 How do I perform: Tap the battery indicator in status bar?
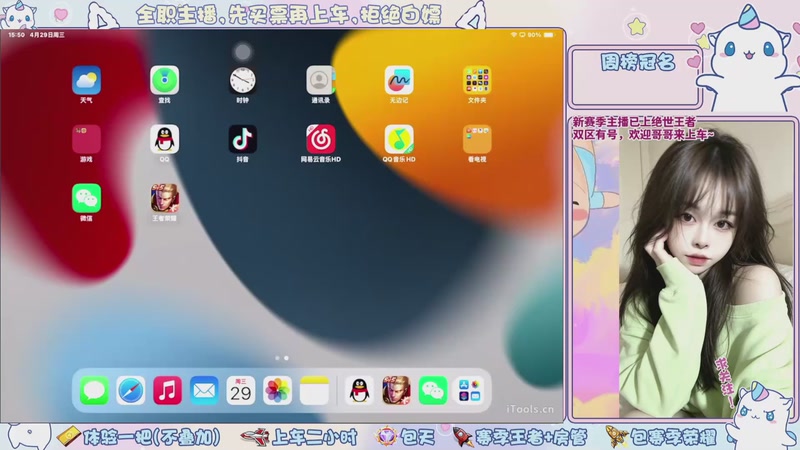pyautogui.click(x=549, y=35)
